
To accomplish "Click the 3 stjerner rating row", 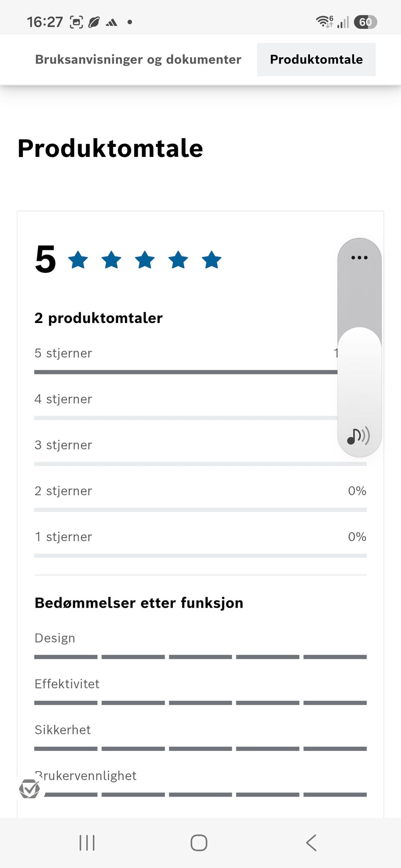I will (x=200, y=452).
